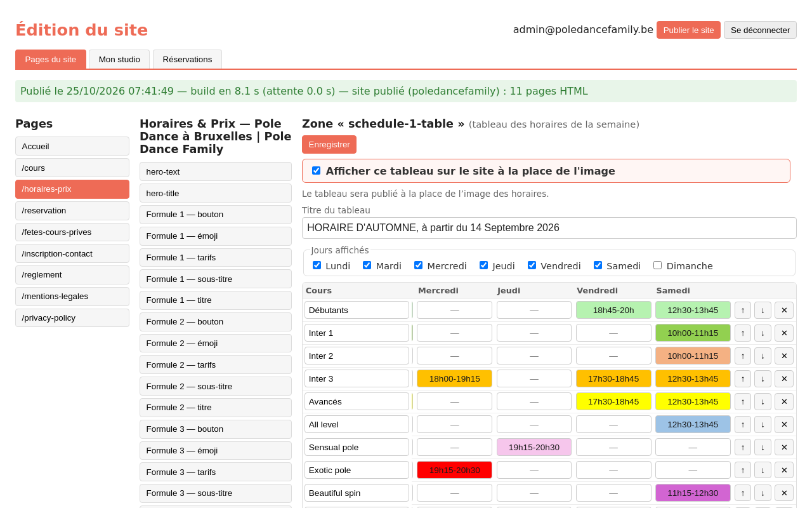Viewport: 812px width, 508px height.
Task: Click the Publier le site button
Action: click(688, 30)
